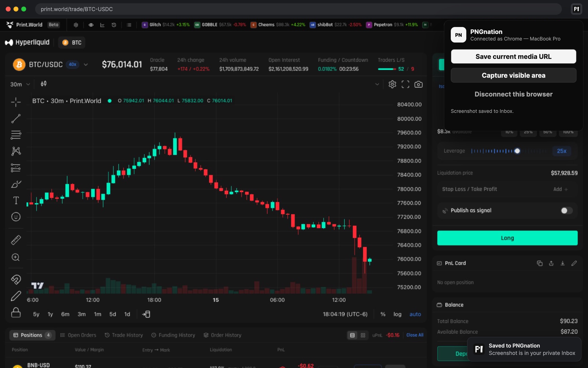Open the 30m timeframe dropdown
This screenshot has height=368, width=588.
tap(20, 84)
